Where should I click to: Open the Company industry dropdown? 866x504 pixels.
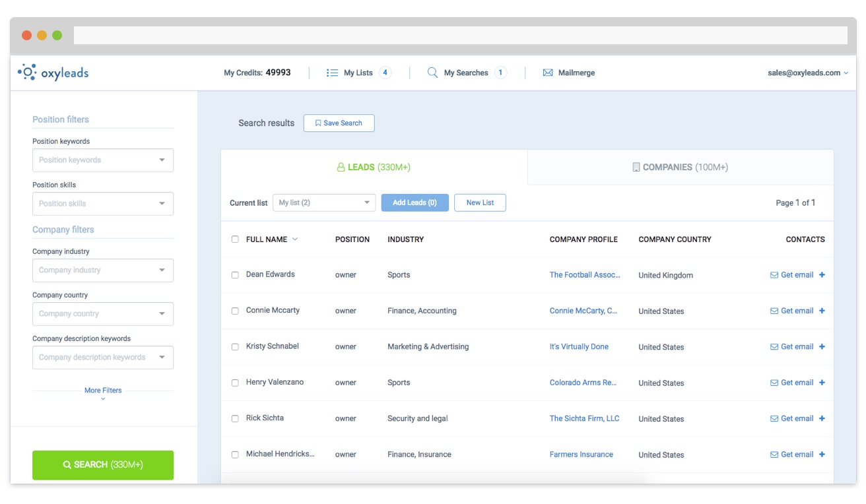(x=103, y=270)
